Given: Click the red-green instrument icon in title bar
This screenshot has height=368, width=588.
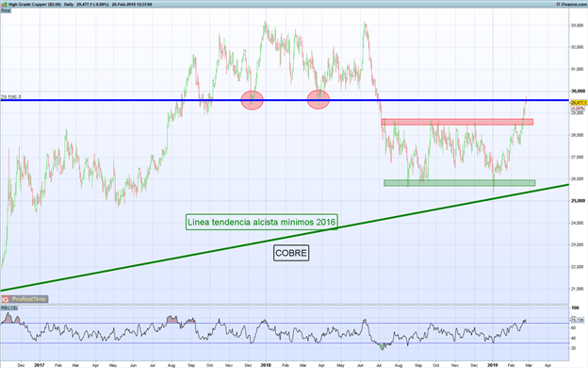Looking at the screenshot, I should pyautogui.click(x=3, y=5).
